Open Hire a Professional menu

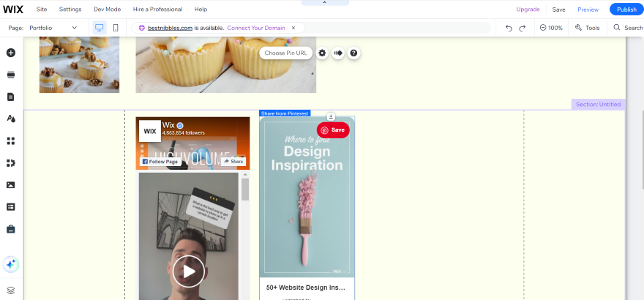point(157,9)
